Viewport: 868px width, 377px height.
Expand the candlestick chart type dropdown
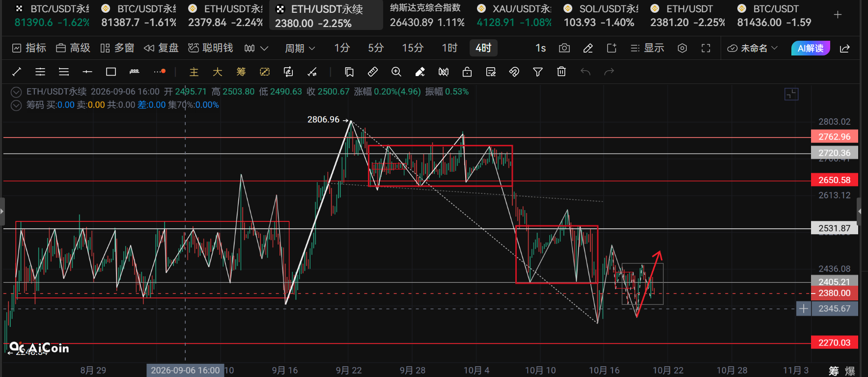pos(256,48)
